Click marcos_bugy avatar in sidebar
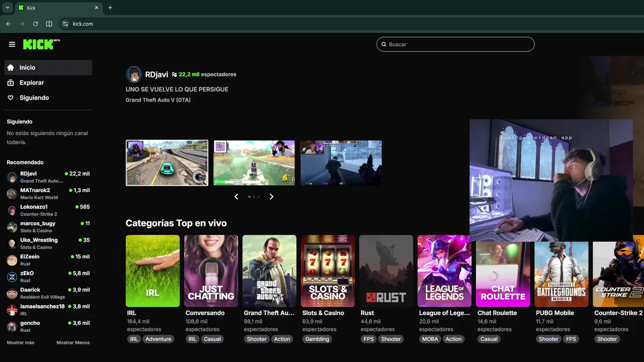 coord(12,227)
